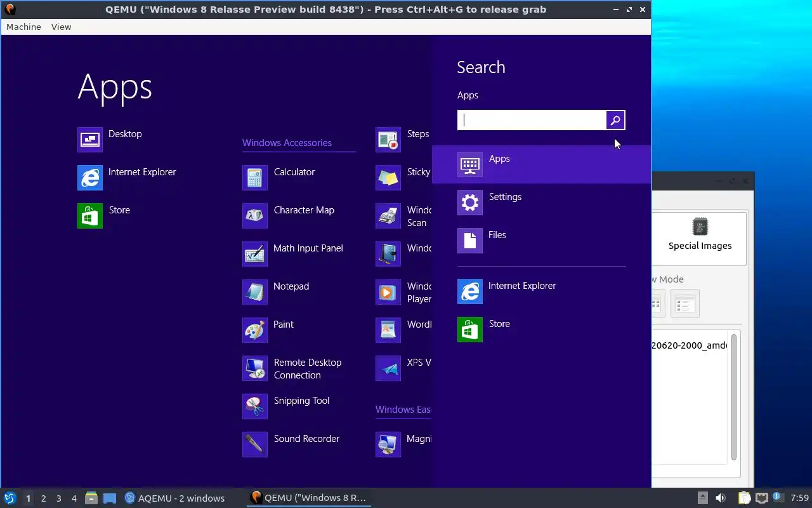Click the Windows Ease of Access heading

coord(403,410)
